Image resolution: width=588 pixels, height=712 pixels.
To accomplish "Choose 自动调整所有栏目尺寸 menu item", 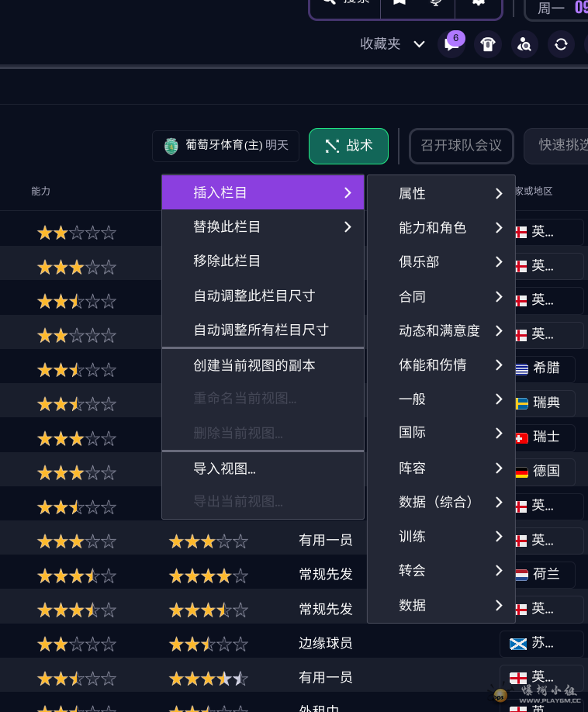I will (262, 330).
